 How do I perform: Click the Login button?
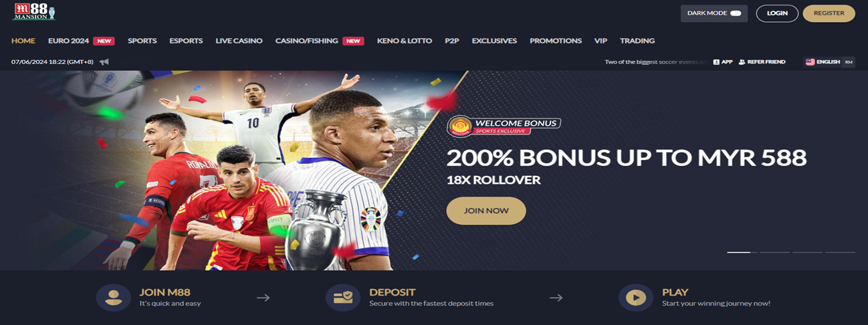click(777, 13)
